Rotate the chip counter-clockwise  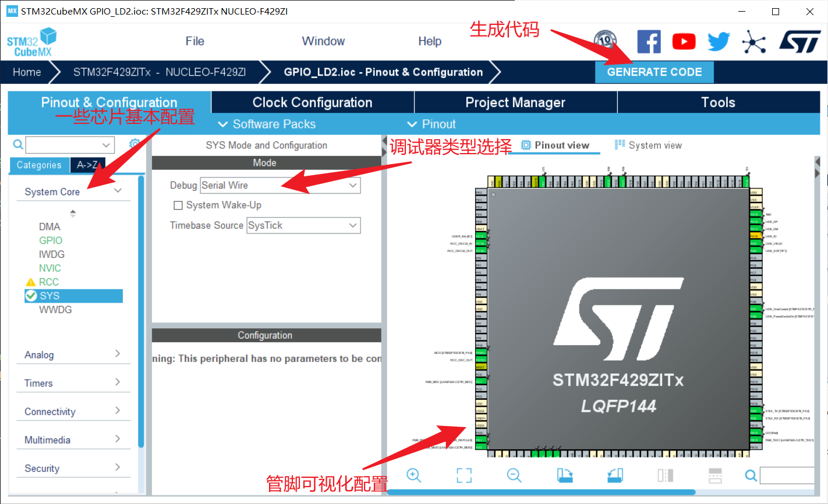point(615,475)
